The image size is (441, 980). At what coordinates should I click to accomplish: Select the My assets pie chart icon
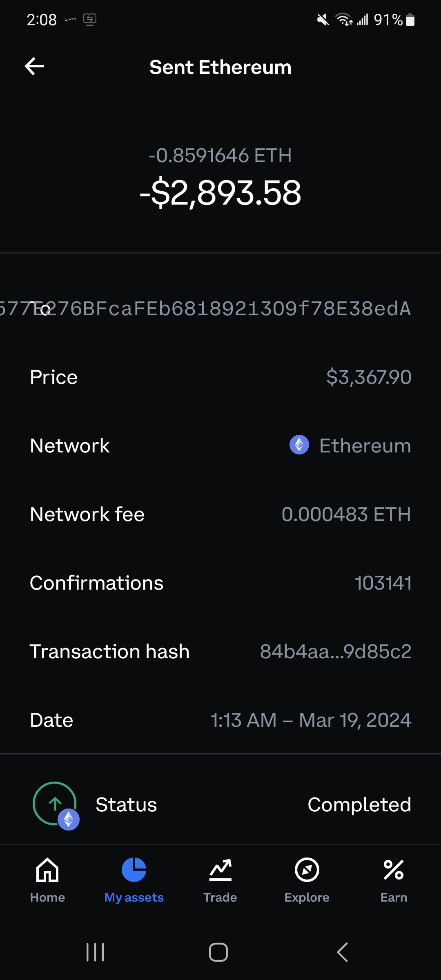pyautogui.click(x=134, y=870)
